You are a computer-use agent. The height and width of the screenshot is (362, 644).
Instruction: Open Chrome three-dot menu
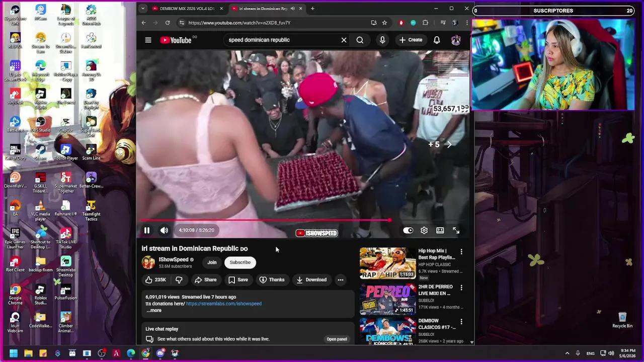pos(467,23)
